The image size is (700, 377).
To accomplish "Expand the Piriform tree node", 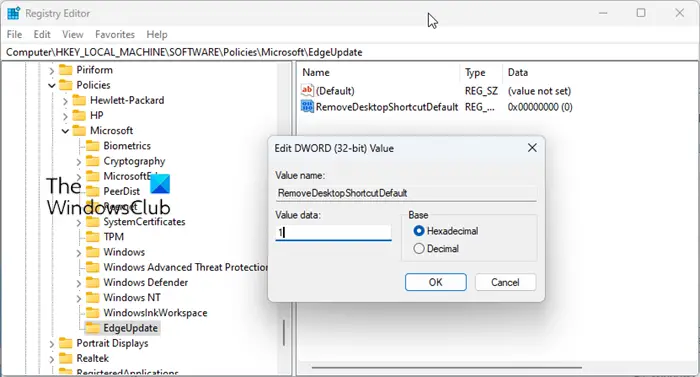I will pos(51,71).
